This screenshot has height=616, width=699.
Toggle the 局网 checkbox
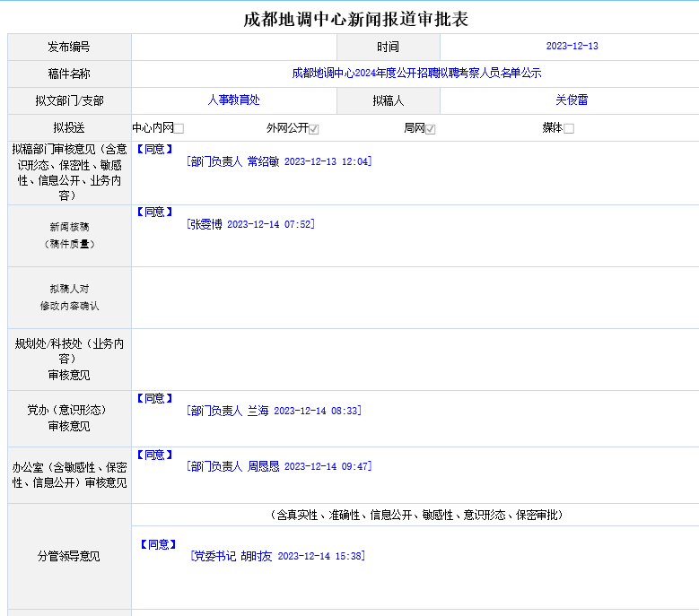click(431, 129)
